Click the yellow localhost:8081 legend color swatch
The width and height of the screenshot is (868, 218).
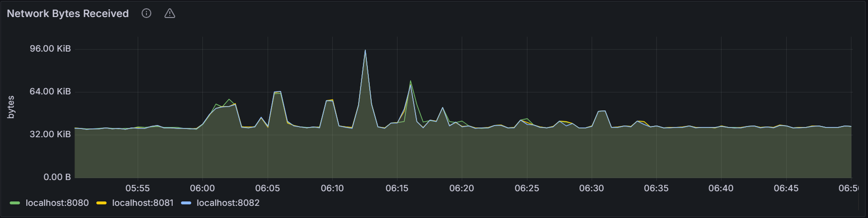click(x=102, y=203)
